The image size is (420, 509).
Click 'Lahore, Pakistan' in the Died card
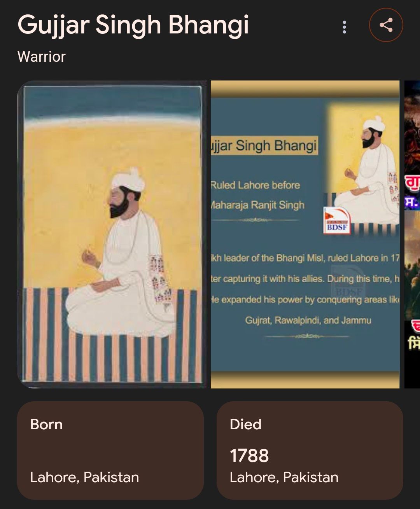click(284, 477)
